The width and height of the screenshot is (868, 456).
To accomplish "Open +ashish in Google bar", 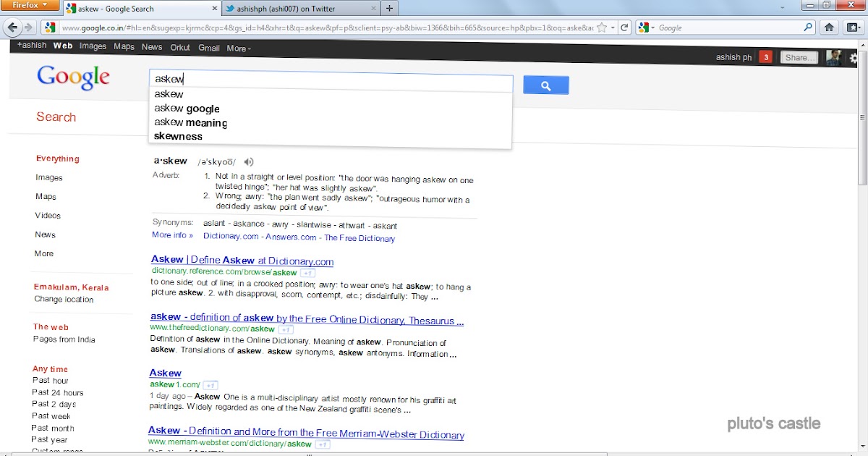I will pyautogui.click(x=32, y=45).
